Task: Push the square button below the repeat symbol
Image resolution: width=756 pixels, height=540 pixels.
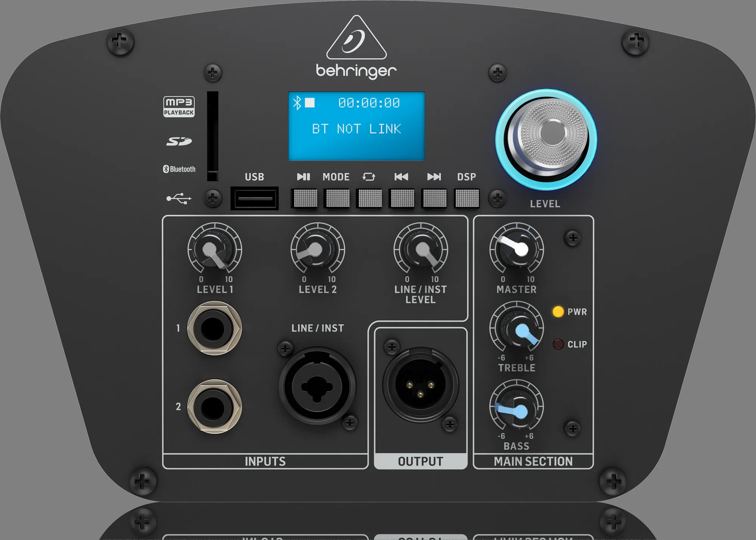Action: click(x=370, y=198)
